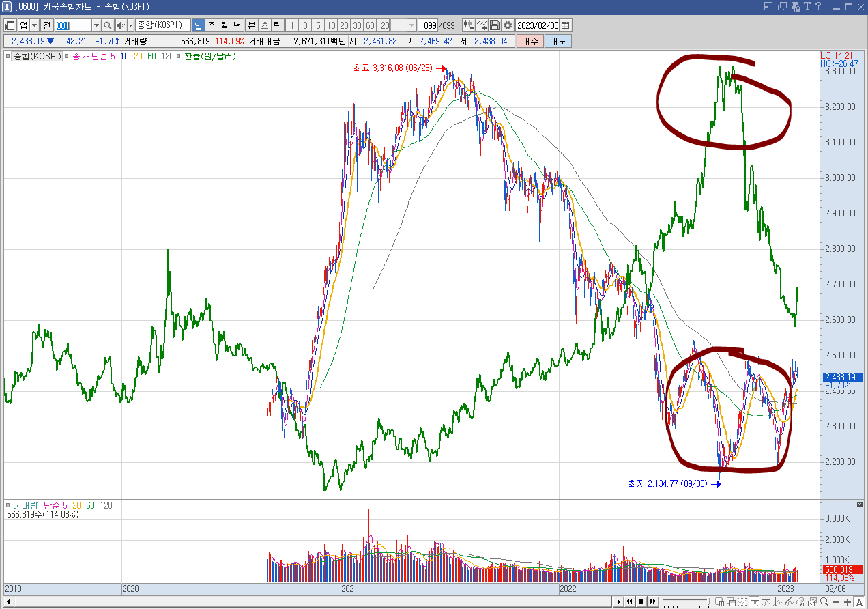Switch to 초 second period
This screenshot has width=868, height=609.
[x=264, y=25]
